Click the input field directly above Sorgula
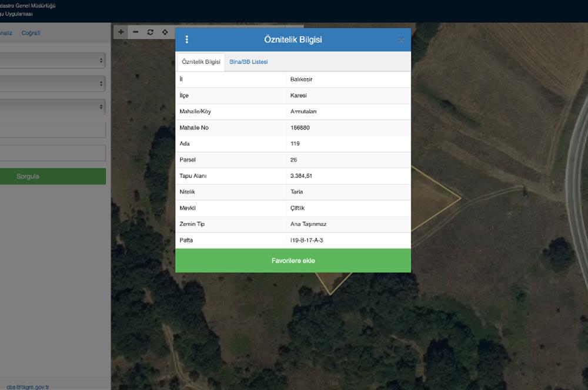 click(x=53, y=153)
